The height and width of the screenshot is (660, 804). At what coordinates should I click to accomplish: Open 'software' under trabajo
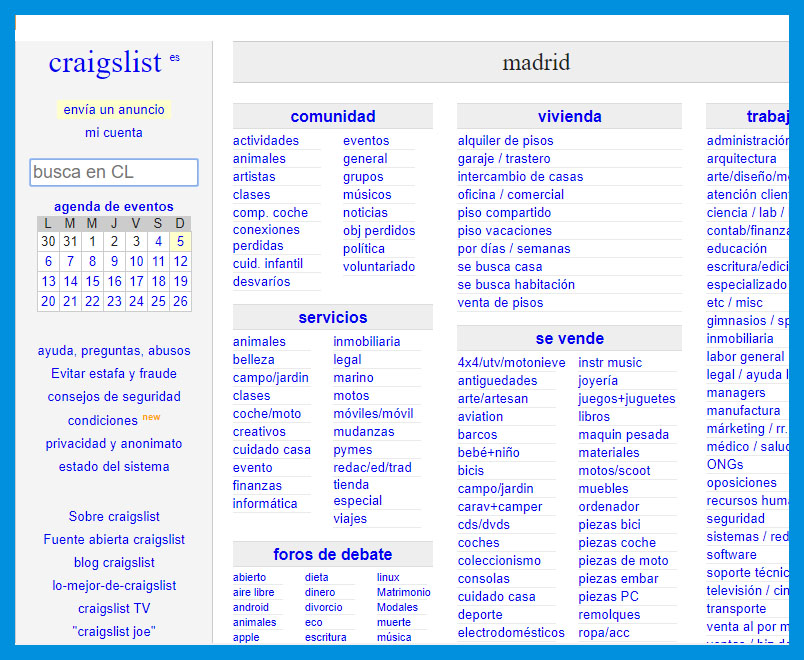click(x=732, y=554)
